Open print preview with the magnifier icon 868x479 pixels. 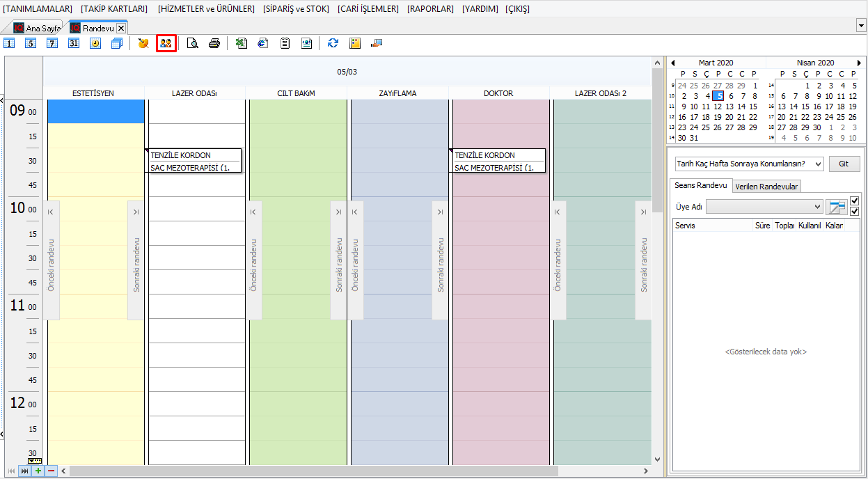point(193,43)
